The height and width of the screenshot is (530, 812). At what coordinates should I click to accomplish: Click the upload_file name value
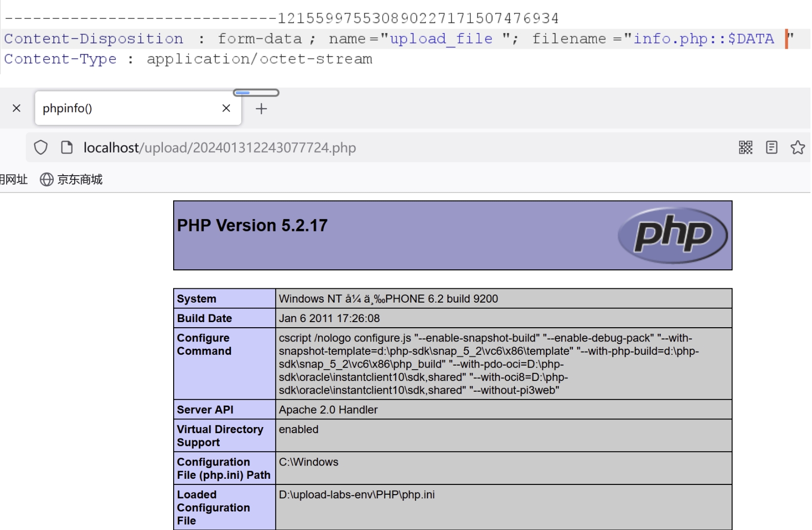[x=441, y=39]
